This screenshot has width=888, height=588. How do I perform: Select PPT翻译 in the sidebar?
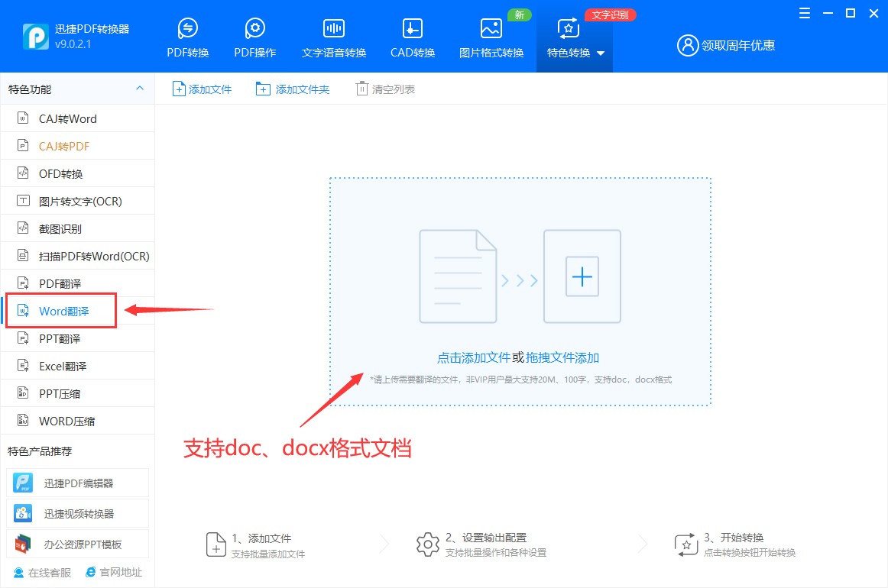coord(78,338)
